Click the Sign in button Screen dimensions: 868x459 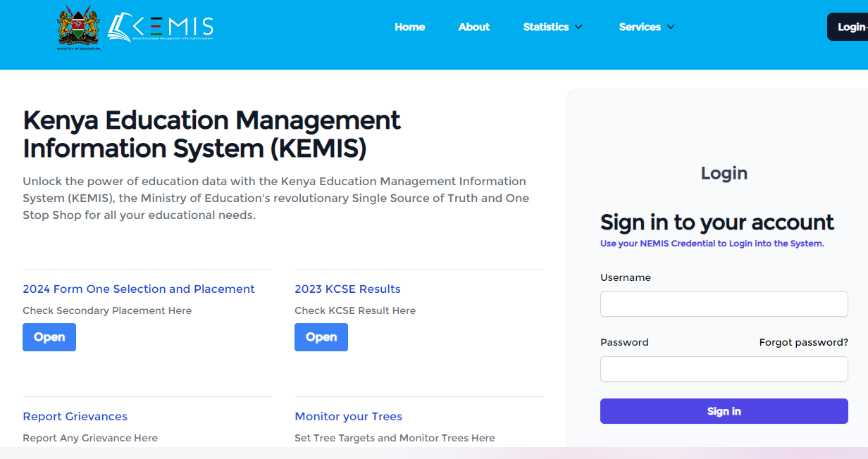point(724,411)
